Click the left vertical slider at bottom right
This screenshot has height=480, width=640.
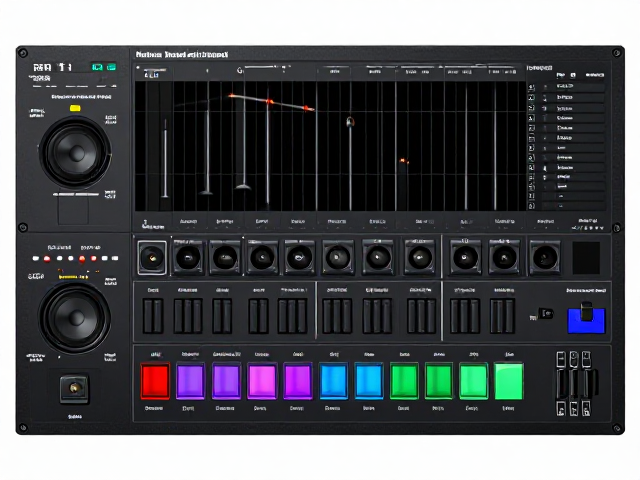point(562,384)
